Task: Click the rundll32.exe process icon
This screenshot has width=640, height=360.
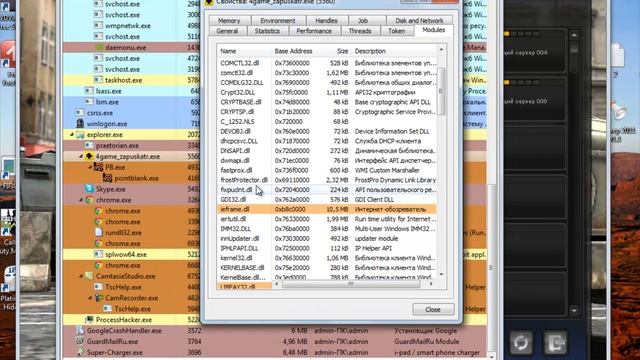Action: pyautogui.click(x=98, y=232)
